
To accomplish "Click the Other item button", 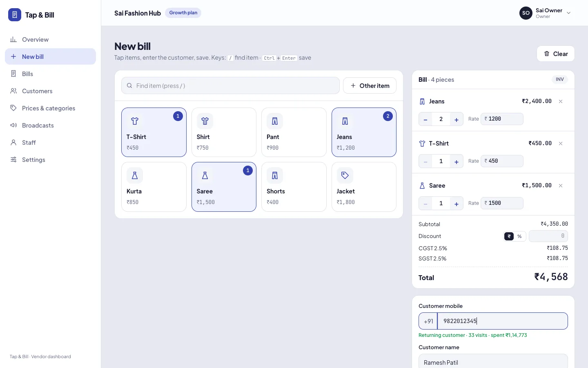I will tap(370, 85).
